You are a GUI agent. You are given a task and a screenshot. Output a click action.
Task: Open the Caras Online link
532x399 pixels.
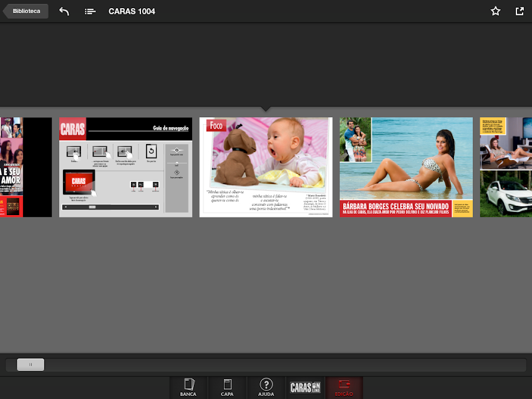[x=305, y=387]
